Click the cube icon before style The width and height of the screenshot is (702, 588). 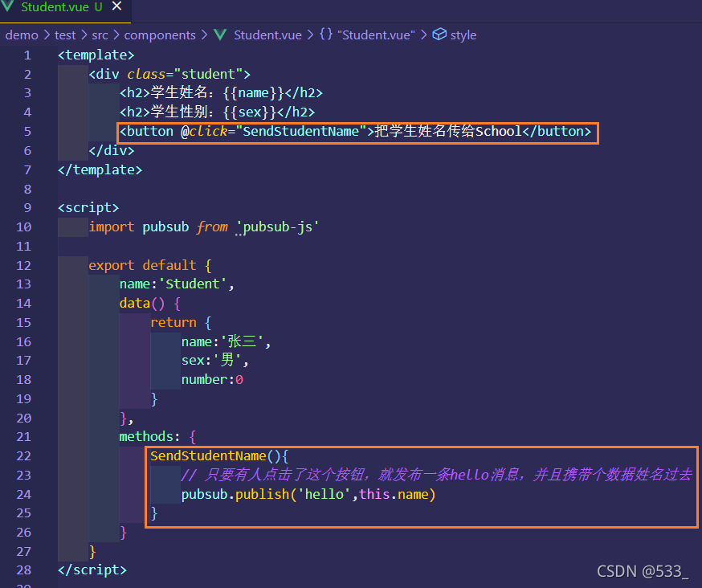[439, 34]
